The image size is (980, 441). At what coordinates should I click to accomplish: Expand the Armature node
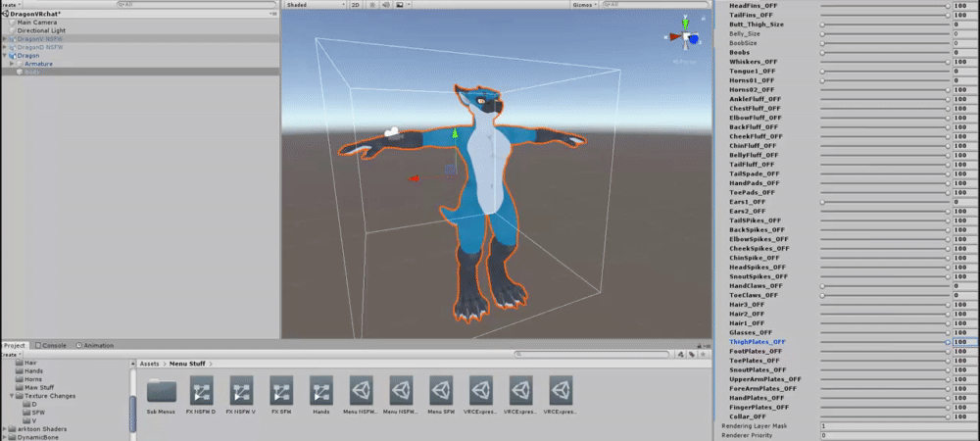(x=12, y=64)
